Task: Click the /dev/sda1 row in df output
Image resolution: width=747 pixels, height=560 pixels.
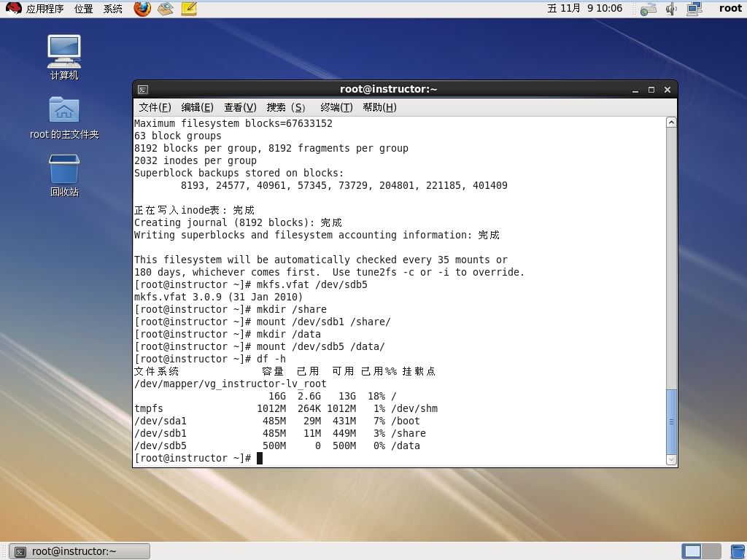Action: tap(277, 421)
